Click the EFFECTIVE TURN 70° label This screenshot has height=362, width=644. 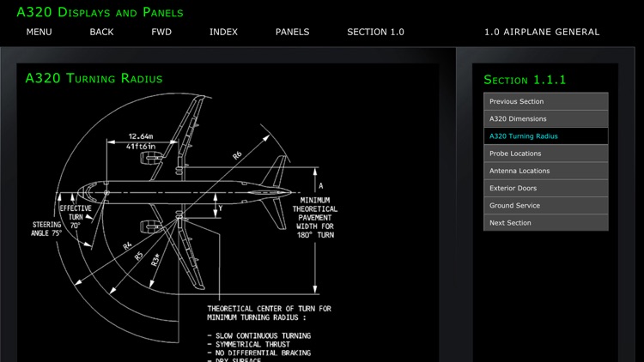(76, 217)
